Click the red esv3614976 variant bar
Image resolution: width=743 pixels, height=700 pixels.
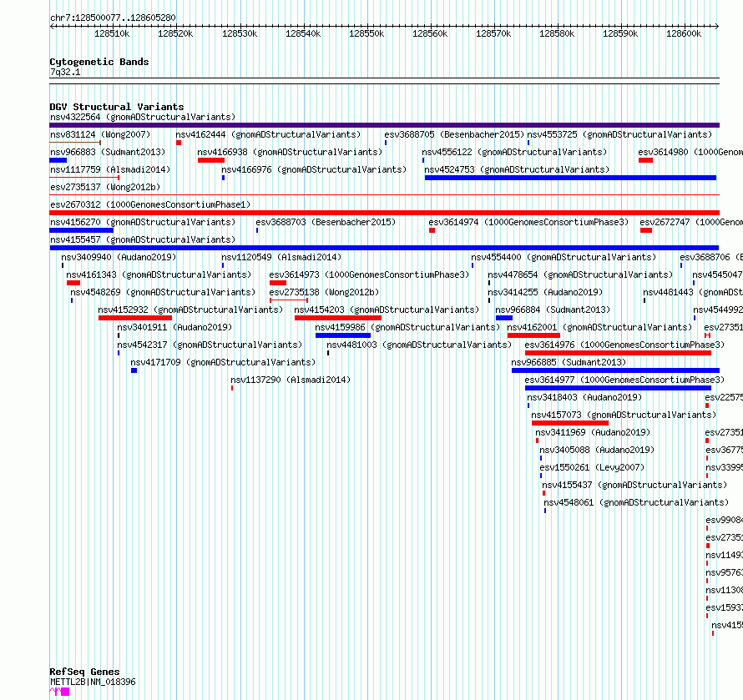pos(618,353)
